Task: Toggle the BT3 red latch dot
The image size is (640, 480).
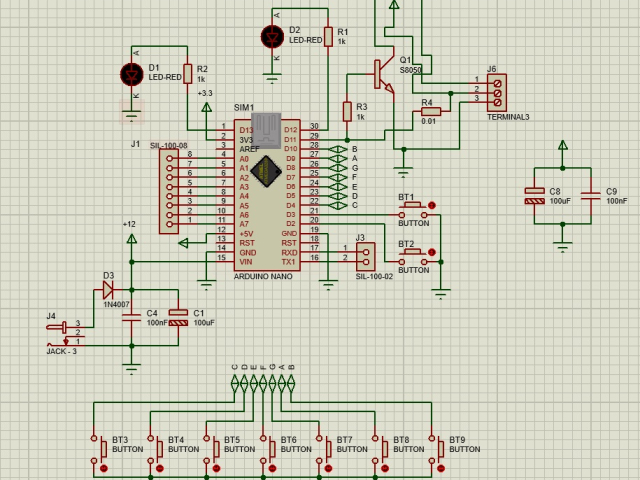Action: click(x=104, y=468)
